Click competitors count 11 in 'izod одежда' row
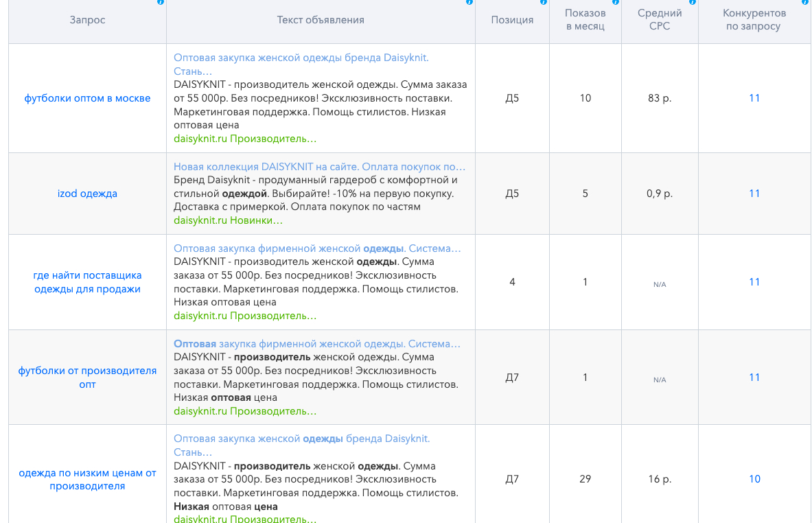This screenshot has height=523, width=812. [754, 194]
